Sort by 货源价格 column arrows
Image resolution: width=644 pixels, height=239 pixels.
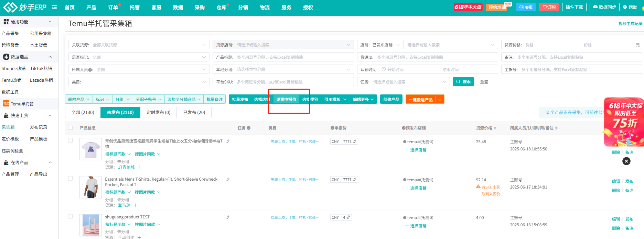pyautogui.click(x=495, y=128)
